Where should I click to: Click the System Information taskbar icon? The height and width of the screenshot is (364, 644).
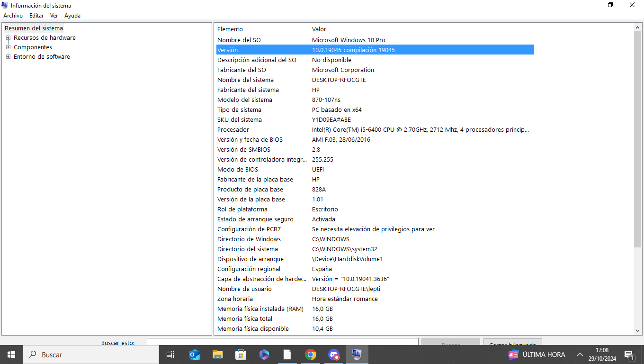[x=357, y=355]
